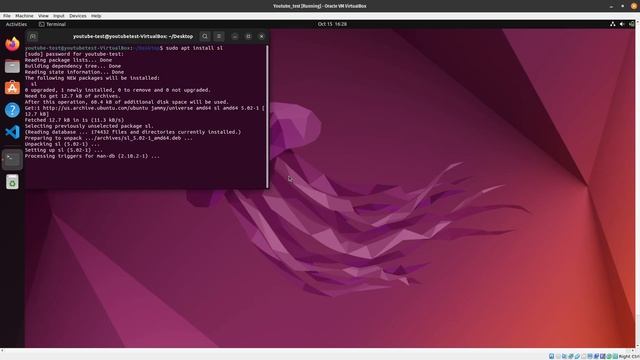The width and height of the screenshot is (640, 360).
Task: Click 'The following NEW packages will be installed' line
Action: (x=92, y=78)
